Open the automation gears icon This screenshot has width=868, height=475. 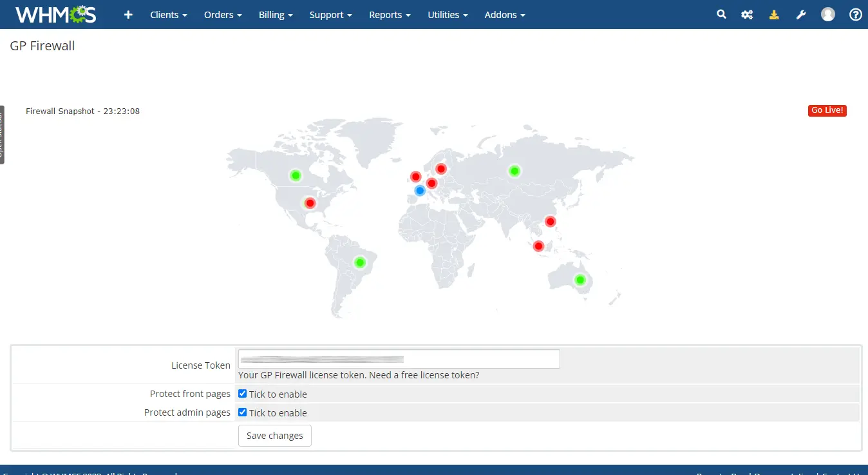[x=747, y=14]
